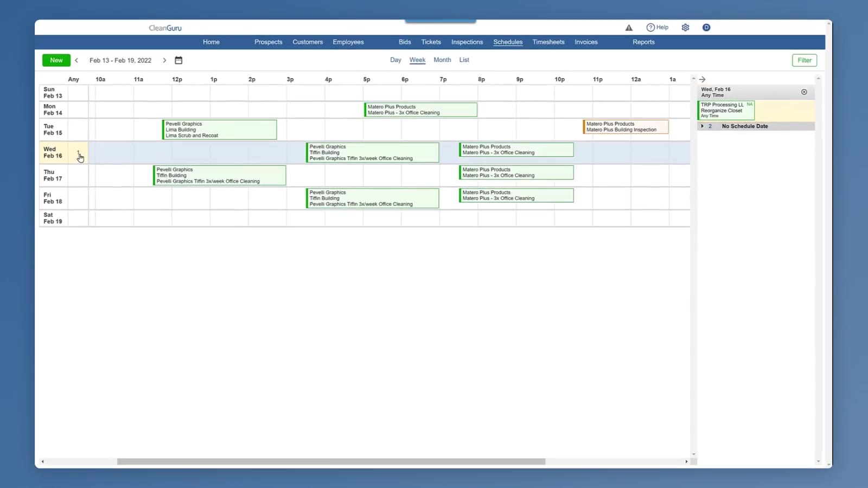Viewport: 868px width, 488px height.
Task: Go to previous week arrow
Action: point(76,60)
